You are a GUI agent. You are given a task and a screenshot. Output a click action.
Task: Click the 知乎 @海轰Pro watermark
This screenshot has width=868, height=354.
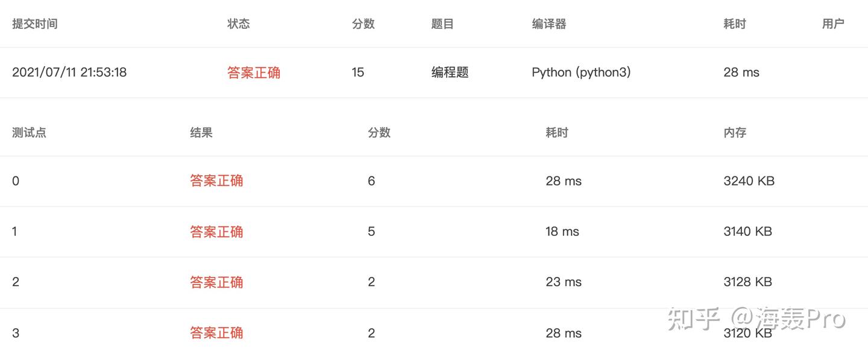[x=756, y=319]
